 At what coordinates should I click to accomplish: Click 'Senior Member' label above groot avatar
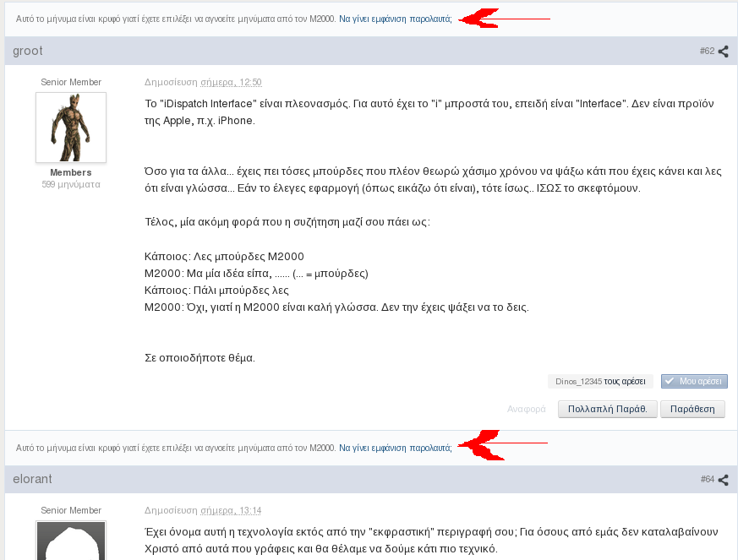point(71,82)
